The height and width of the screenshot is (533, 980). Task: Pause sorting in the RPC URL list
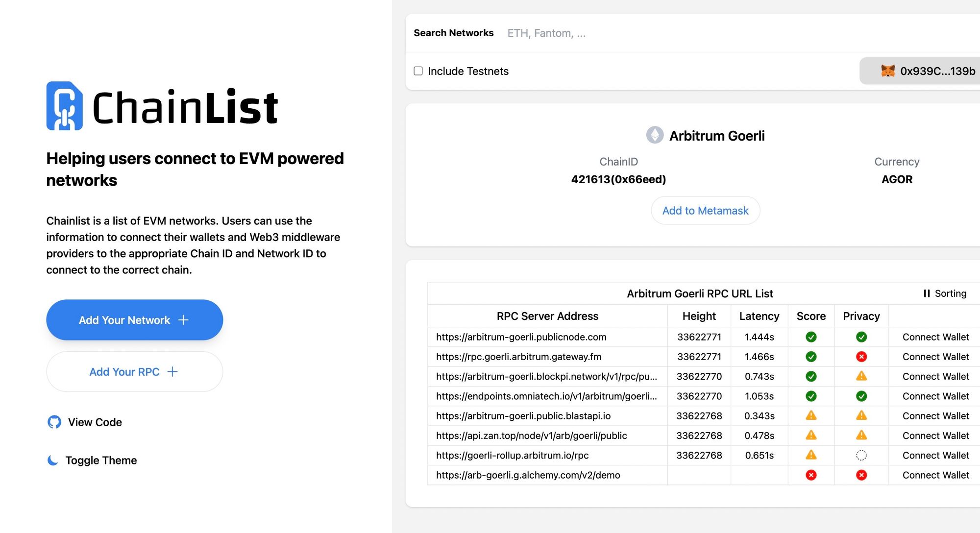point(945,293)
